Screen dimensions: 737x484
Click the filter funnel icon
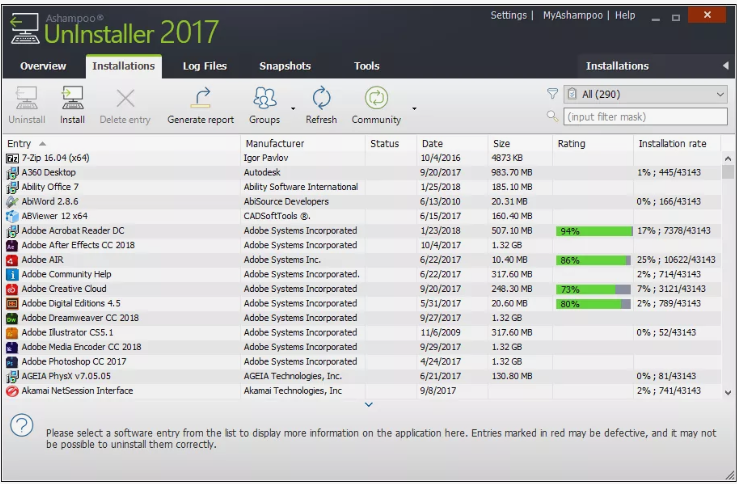[x=552, y=94]
